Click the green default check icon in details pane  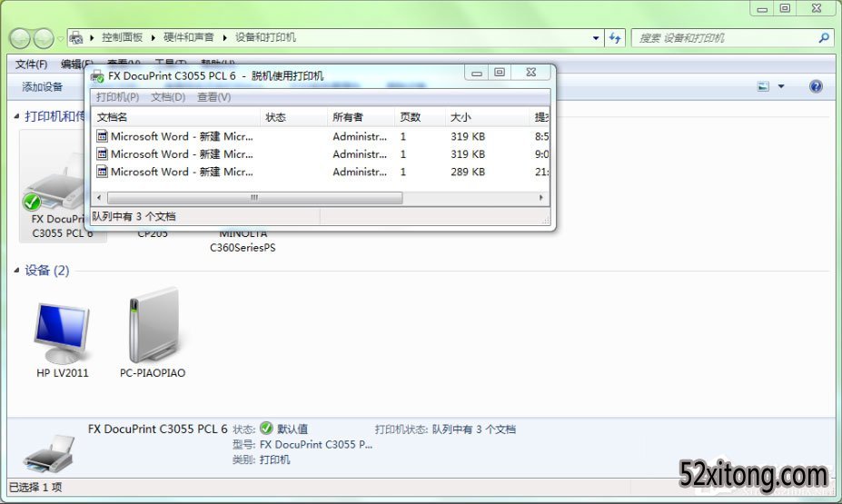(x=266, y=429)
